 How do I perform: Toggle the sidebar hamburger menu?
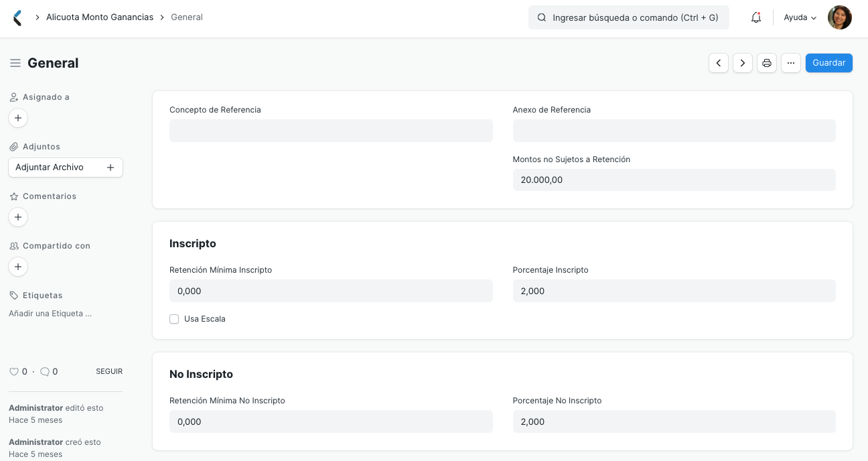click(15, 63)
